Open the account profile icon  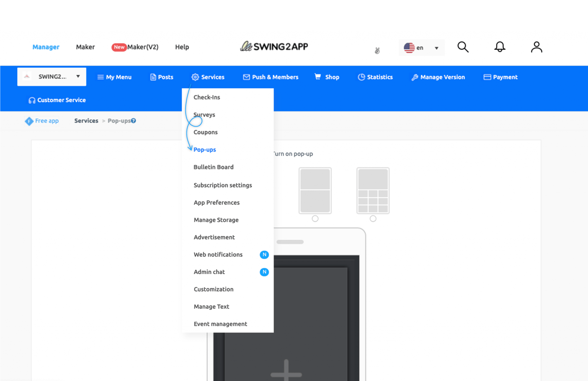(536, 47)
